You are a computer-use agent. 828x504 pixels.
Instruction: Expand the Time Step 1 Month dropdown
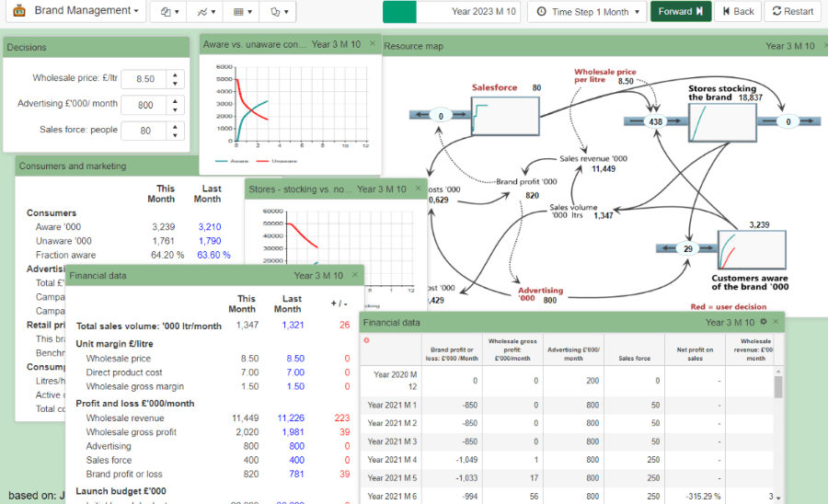586,12
